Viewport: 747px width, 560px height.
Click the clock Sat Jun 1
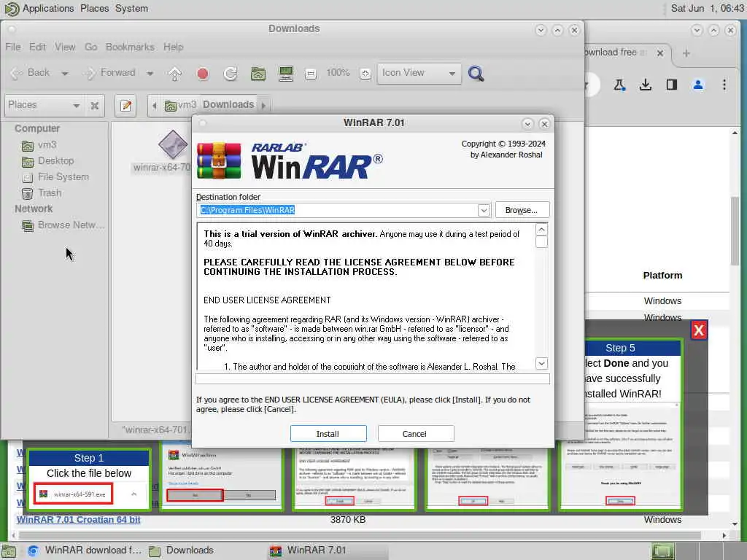(x=707, y=9)
